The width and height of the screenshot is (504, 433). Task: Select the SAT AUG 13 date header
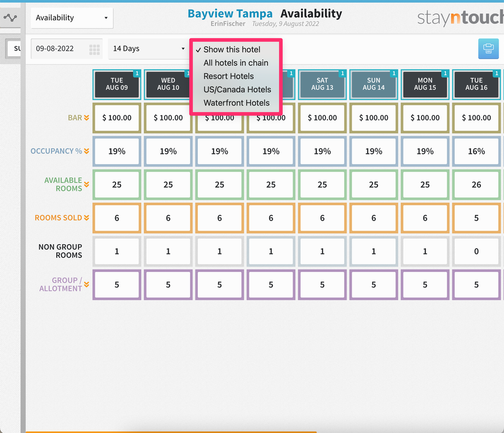(x=322, y=84)
